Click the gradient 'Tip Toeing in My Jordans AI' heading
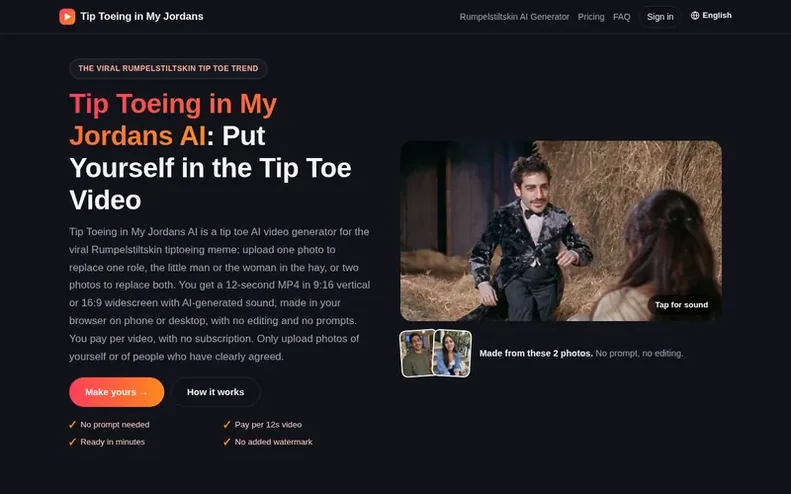Image resolution: width=791 pixels, height=494 pixels. (x=173, y=120)
